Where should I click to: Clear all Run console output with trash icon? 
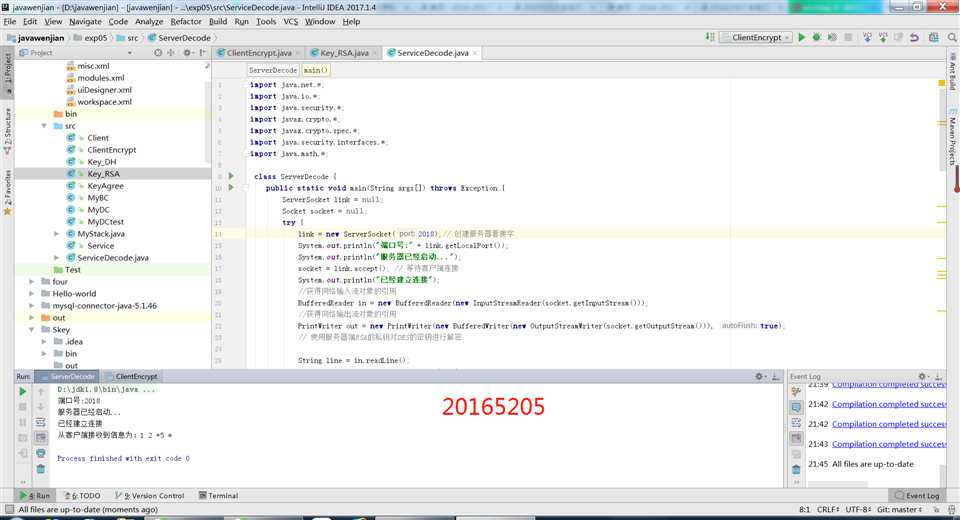[40, 469]
